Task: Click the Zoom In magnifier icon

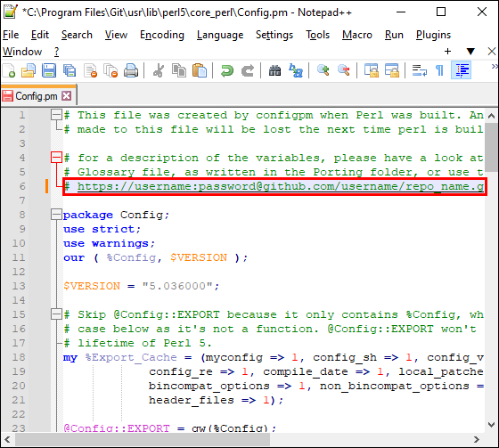Action: tap(323, 70)
